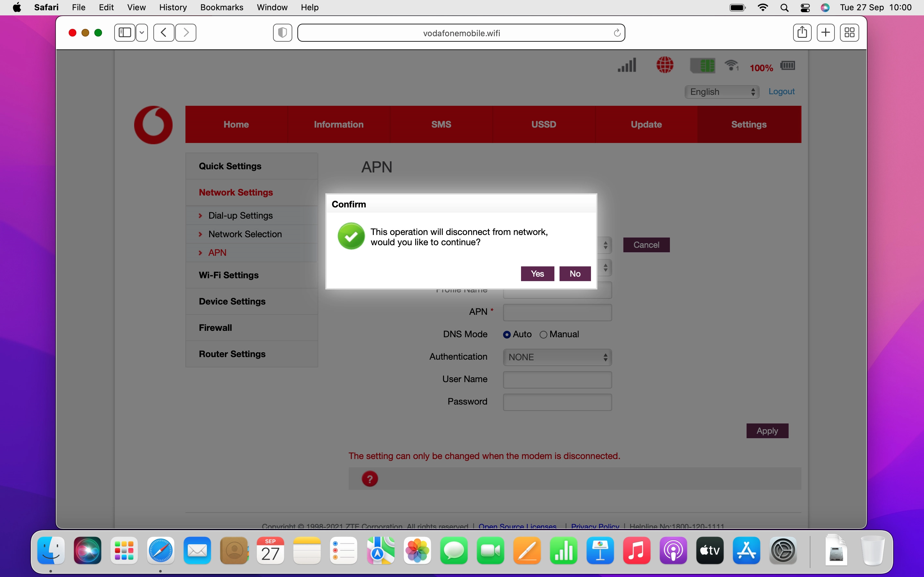
Task: Open the Podcasts app from the Dock
Action: coord(673,551)
